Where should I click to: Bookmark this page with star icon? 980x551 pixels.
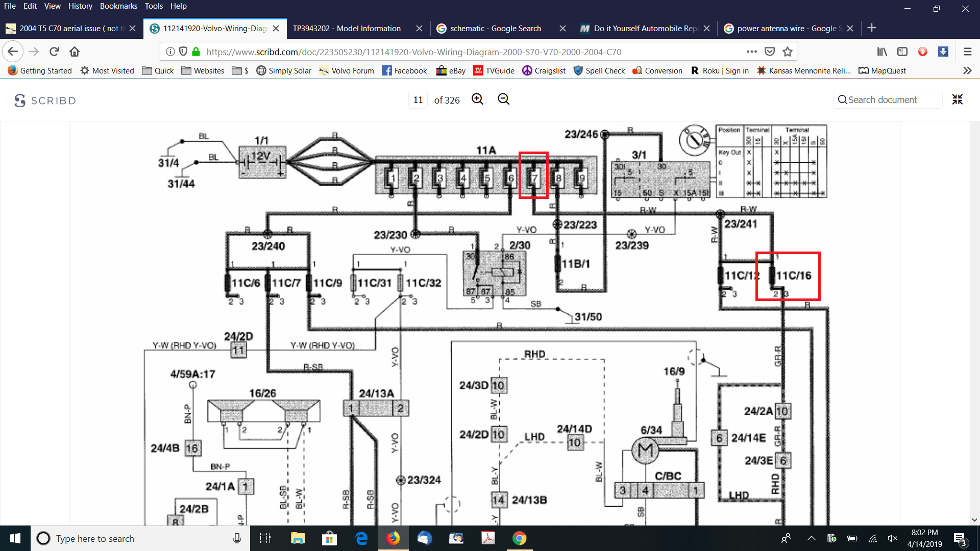point(788,52)
